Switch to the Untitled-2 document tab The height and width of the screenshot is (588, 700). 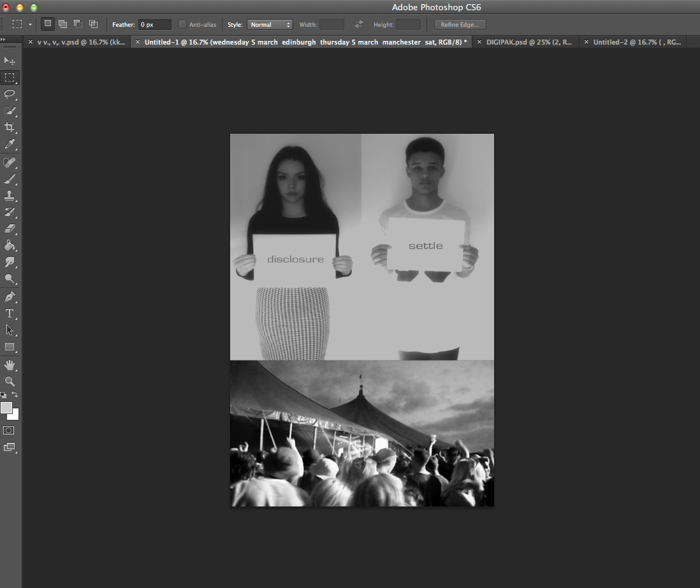[x=637, y=42]
